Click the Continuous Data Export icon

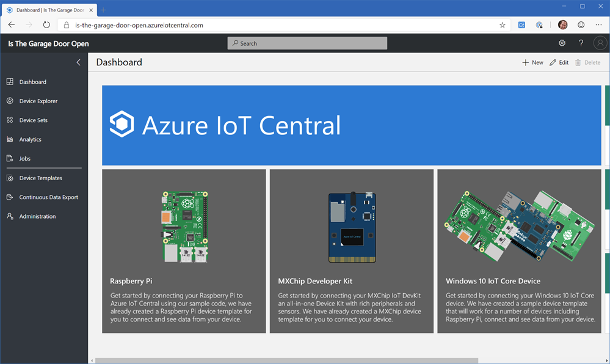click(x=10, y=197)
